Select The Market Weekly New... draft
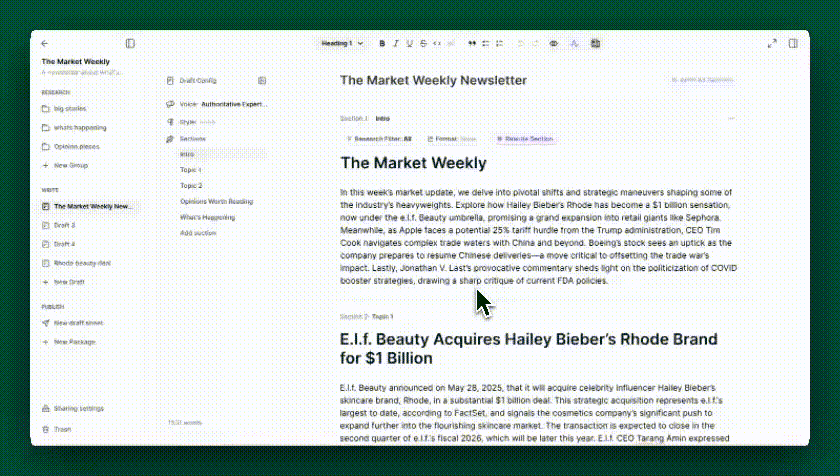The height and width of the screenshot is (476, 840). (90, 206)
